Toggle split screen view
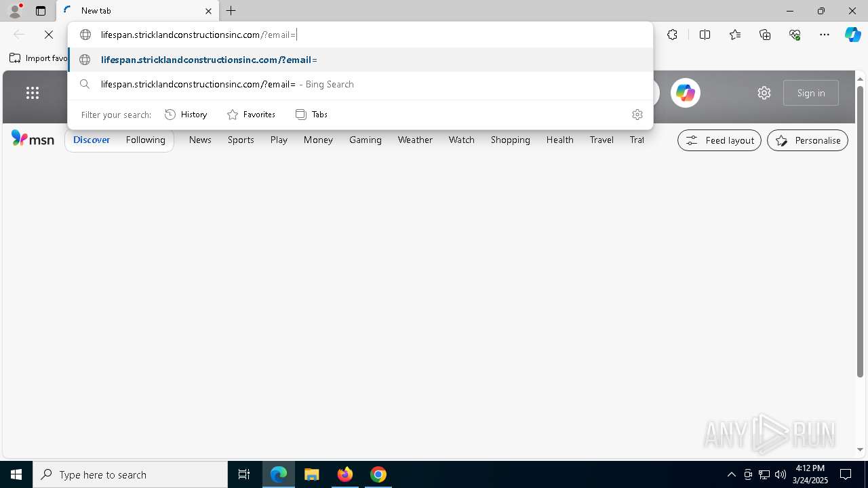 point(705,35)
